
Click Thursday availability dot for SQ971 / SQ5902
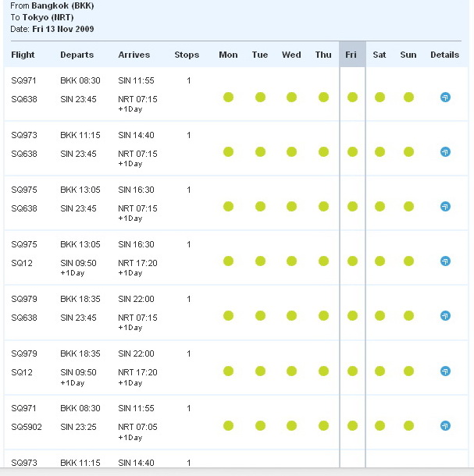323,425
